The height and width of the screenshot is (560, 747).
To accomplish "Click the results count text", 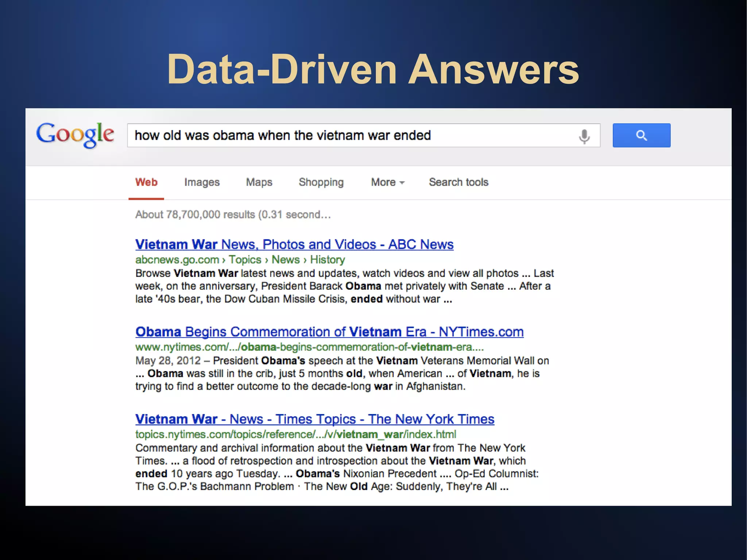I will [233, 215].
